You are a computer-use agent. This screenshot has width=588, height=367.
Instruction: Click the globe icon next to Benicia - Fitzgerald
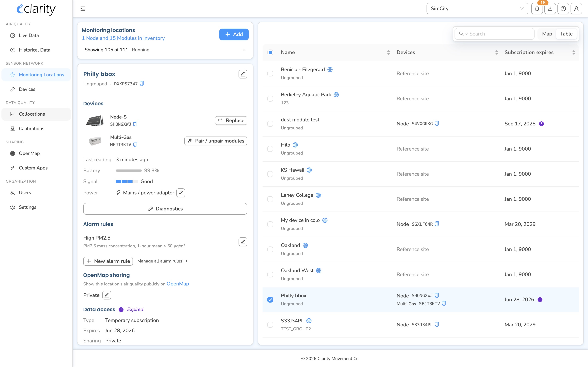tap(330, 70)
